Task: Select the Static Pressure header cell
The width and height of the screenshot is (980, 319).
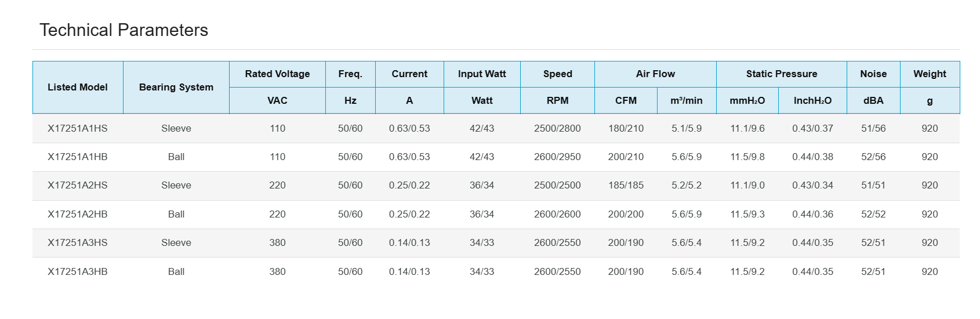Action: [x=781, y=74]
